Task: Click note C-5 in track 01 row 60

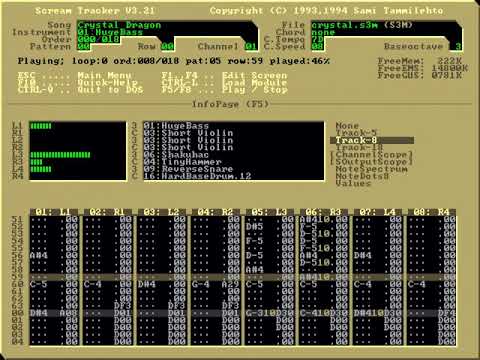Action: tap(39, 284)
